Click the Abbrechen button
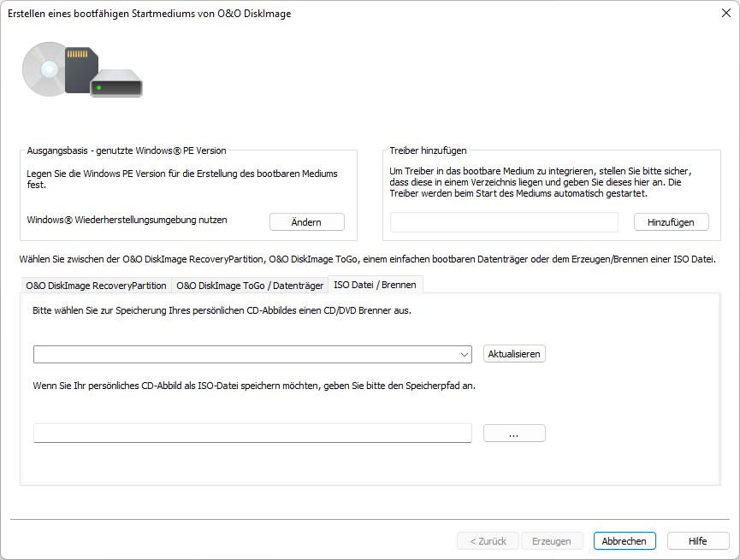This screenshot has height=560, width=740. tap(624, 540)
